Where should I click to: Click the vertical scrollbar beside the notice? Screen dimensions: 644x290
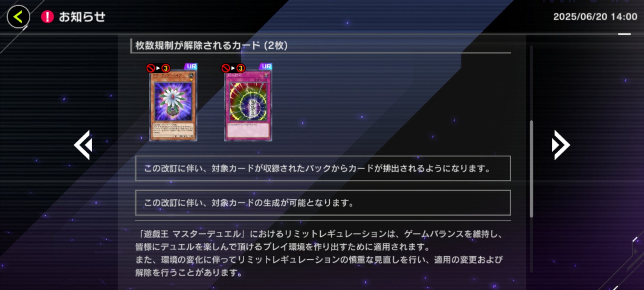tap(531, 169)
